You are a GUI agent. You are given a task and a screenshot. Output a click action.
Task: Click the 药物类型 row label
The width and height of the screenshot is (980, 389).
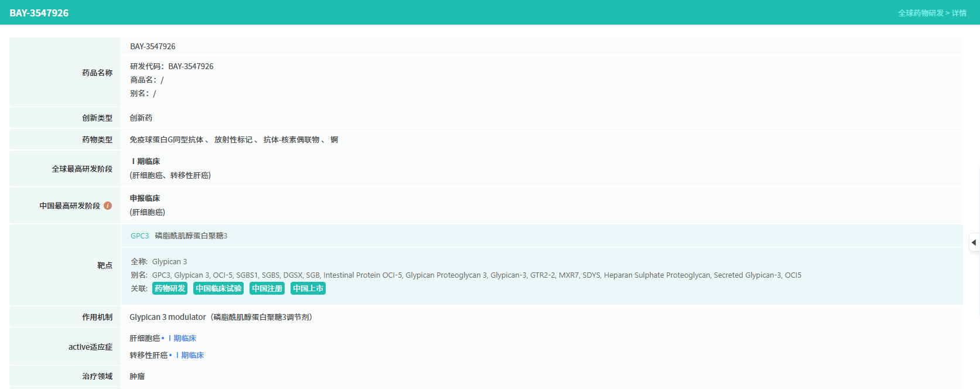[x=97, y=139]
